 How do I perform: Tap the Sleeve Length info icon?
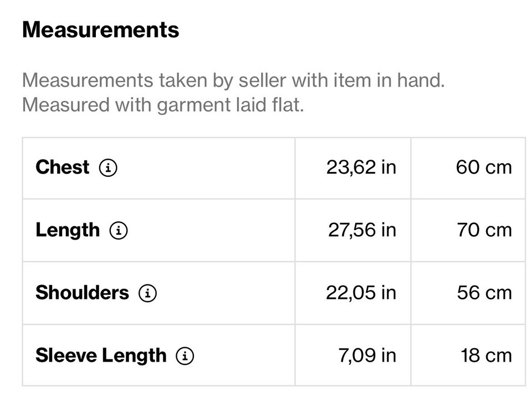pos(185,356)
